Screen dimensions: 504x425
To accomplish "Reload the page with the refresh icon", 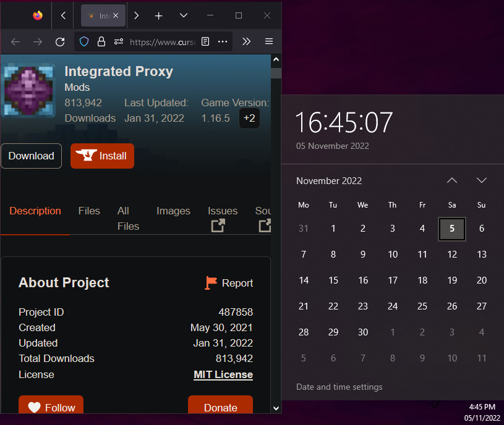I will [60, 41].
